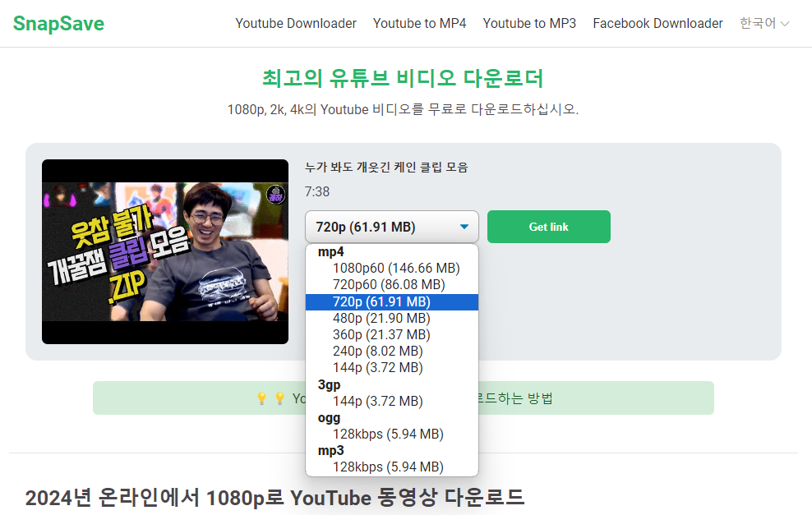Viewport: 812px width, 515px height.
Task: Open Facebook Downloader page
Action: [x=657, y=23]
